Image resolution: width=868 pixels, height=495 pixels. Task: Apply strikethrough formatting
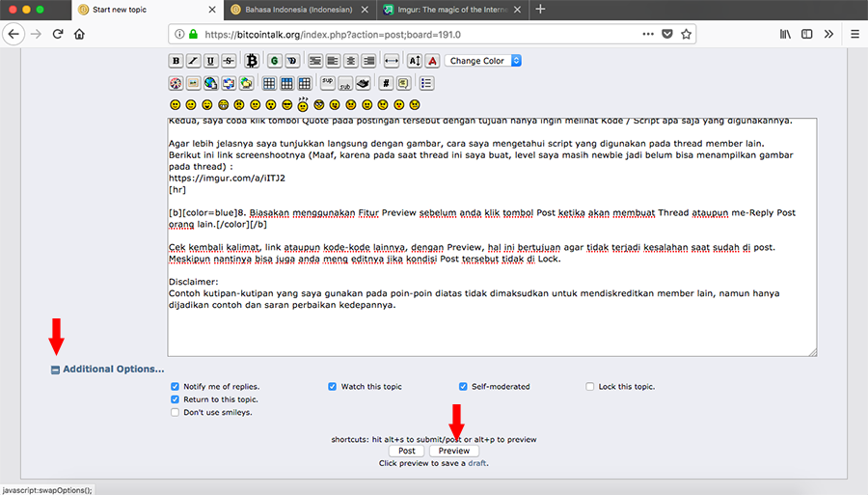point(228,61)
